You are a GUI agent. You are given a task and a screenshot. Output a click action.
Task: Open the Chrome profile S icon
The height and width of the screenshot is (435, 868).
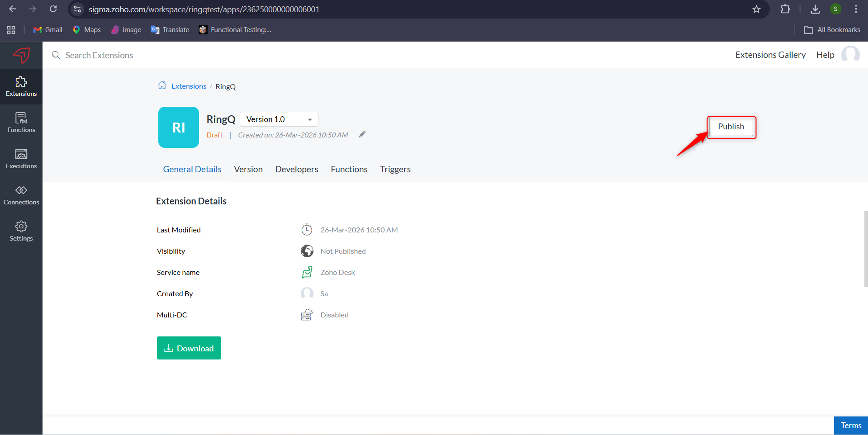click(836, 9)
